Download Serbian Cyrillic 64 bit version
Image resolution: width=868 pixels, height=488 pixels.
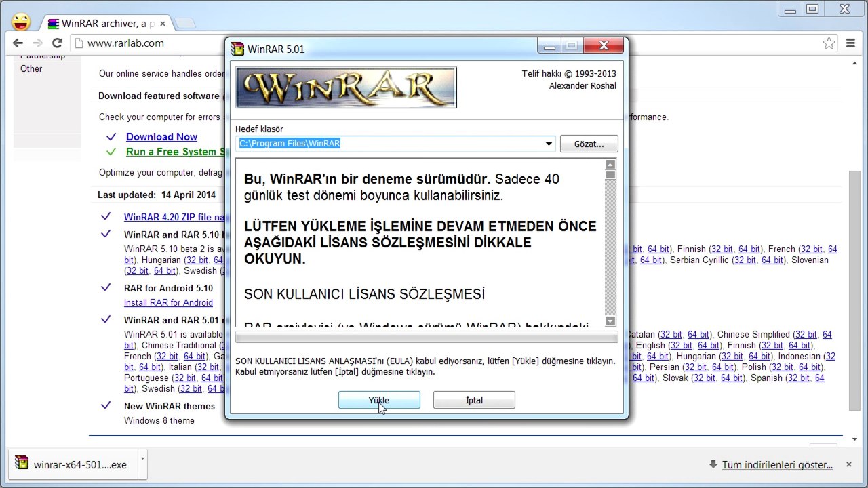pos(772,260)
